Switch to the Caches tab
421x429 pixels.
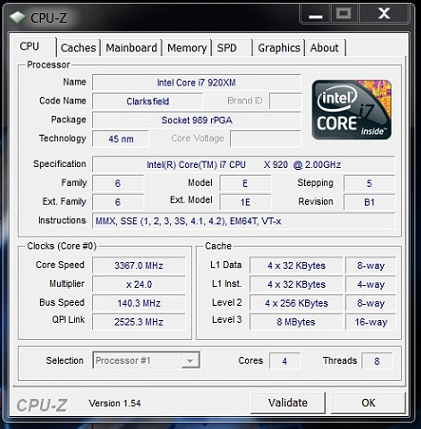tap(78, 48)
